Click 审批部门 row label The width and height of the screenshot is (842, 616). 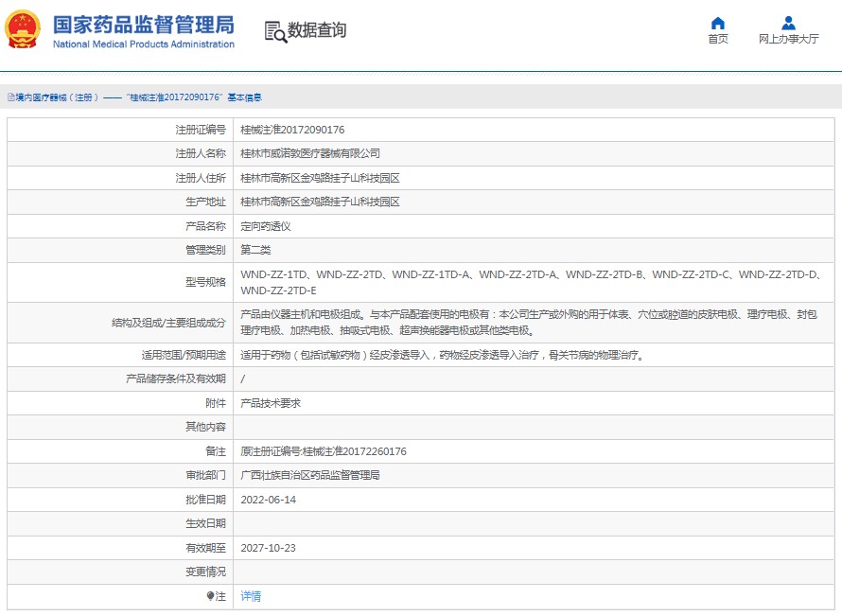205,475
